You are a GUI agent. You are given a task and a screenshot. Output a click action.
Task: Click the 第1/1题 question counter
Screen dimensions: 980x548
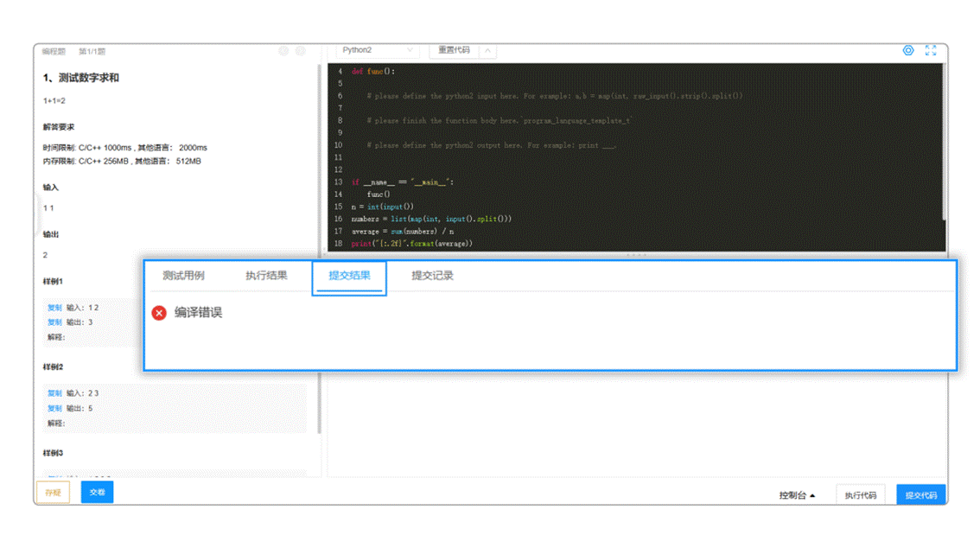tap(92, 51)
